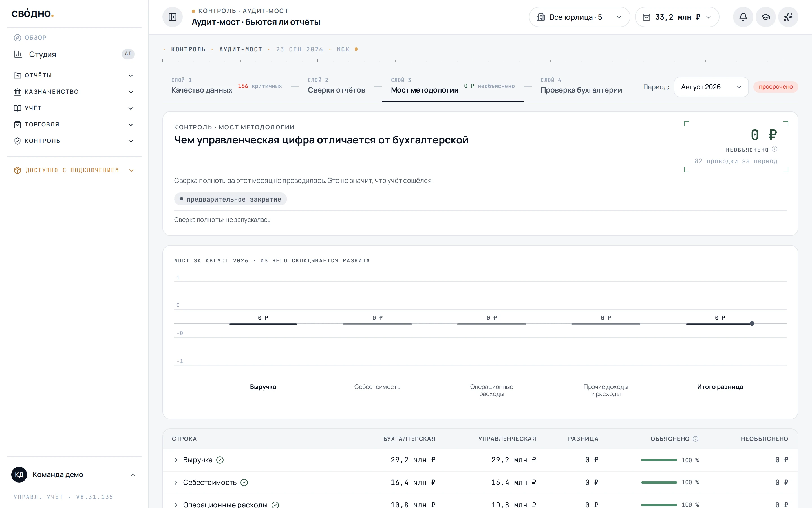This screenshot has width=812, height=508.
Task: Switch to Слой 1 Качество данных tab
Action: (226, 86)
